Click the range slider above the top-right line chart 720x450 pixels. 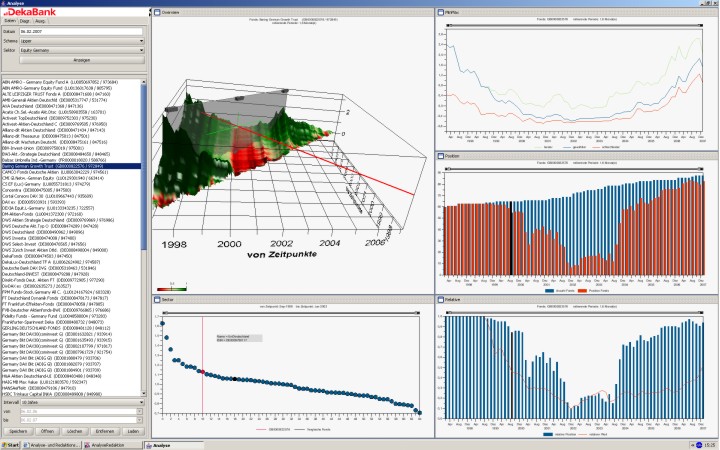point(574,25)
